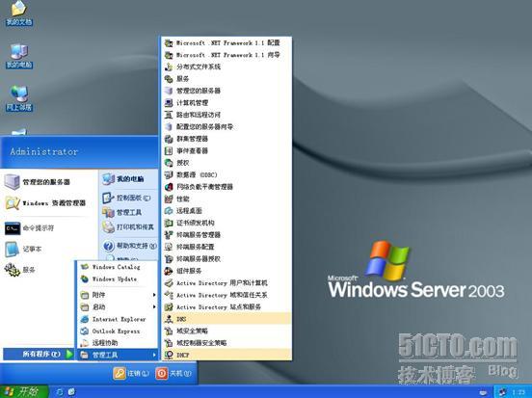Open 远程桌面 item

(226, 211)
